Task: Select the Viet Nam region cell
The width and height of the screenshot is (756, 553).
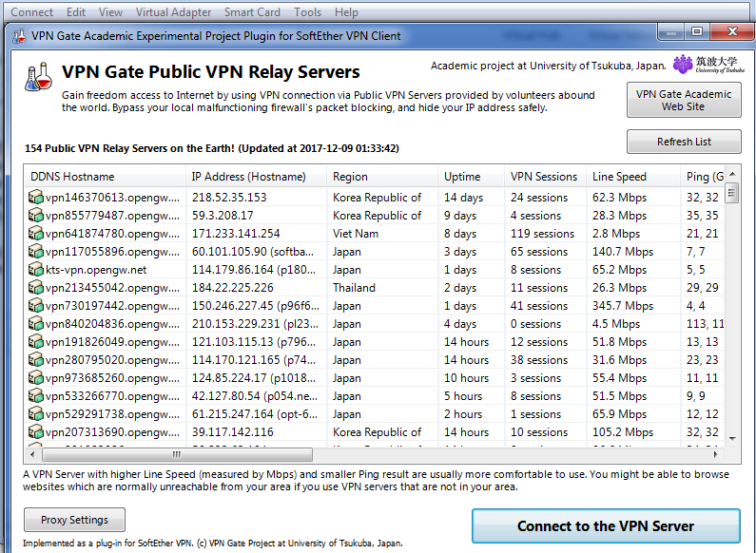Action: tap(356, 234)
